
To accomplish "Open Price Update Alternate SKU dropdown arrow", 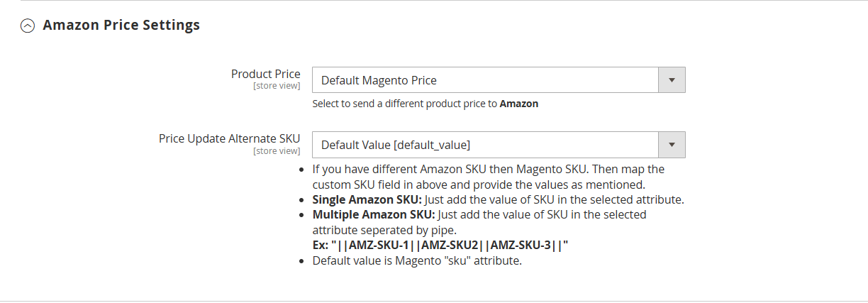I will tap(672, 145).
